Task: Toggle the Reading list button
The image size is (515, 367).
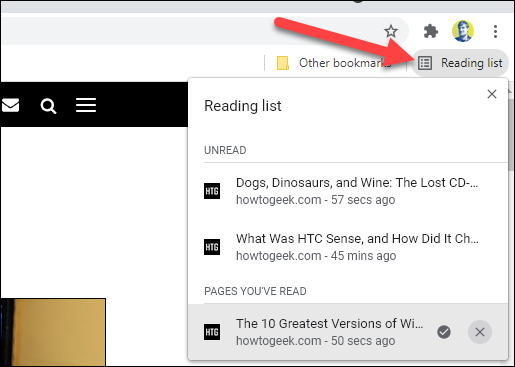Action: coord(460,63)
